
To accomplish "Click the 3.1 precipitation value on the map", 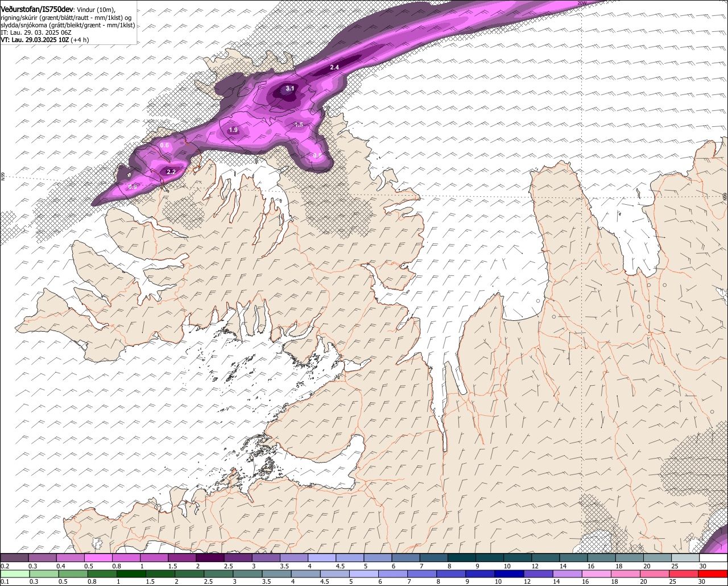I will coord(290,88).
